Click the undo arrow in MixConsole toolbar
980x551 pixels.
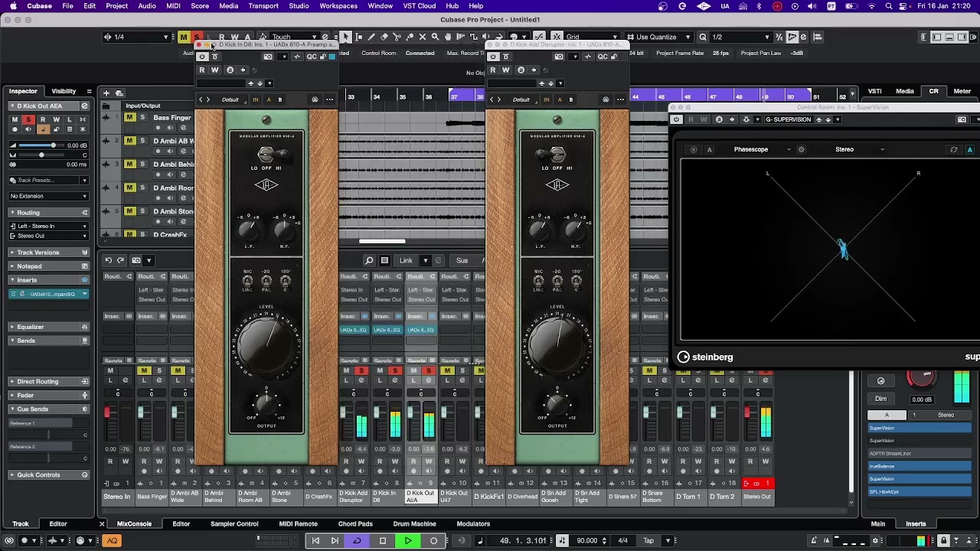[x=109, y=260]
